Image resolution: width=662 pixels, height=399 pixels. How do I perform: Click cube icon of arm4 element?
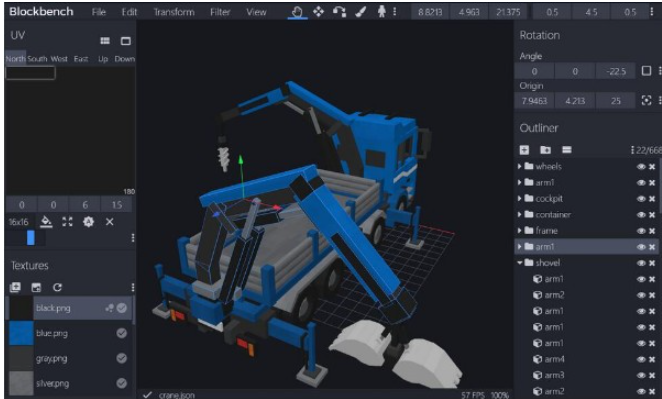[x=537, y=359]
